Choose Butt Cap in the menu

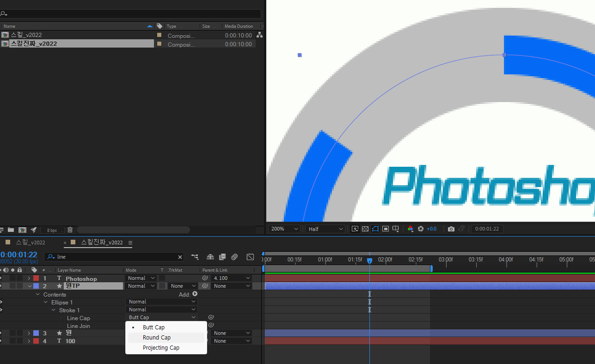(x=166, y=328)
